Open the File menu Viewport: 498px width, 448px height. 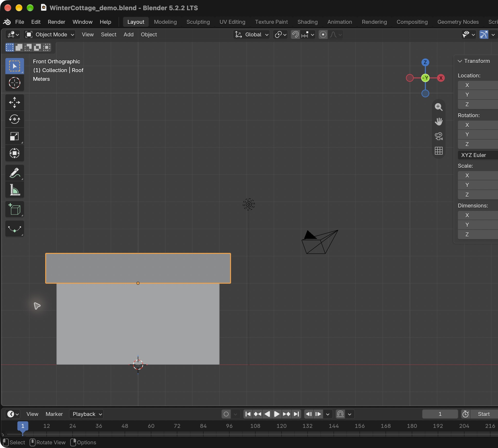[x=20, y=22]
